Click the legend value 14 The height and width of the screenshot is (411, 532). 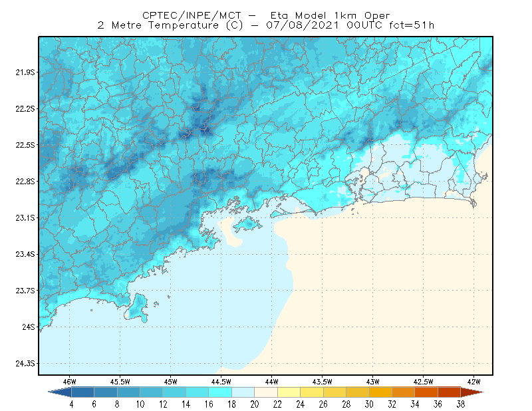click(x=186, y=404)
